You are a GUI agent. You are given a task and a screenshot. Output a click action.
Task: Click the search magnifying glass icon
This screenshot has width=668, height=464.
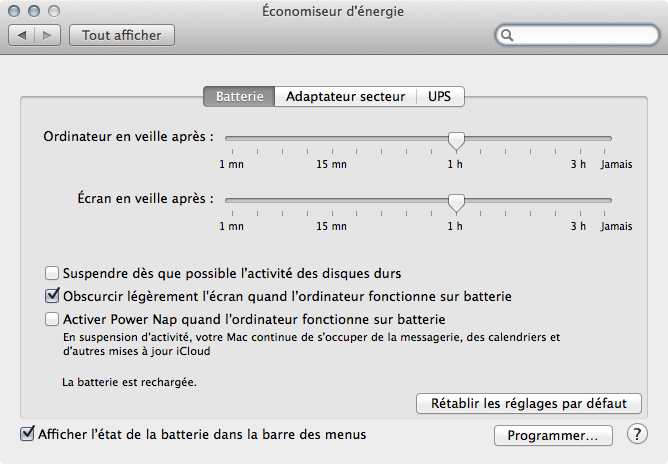(x=508, y=36)
